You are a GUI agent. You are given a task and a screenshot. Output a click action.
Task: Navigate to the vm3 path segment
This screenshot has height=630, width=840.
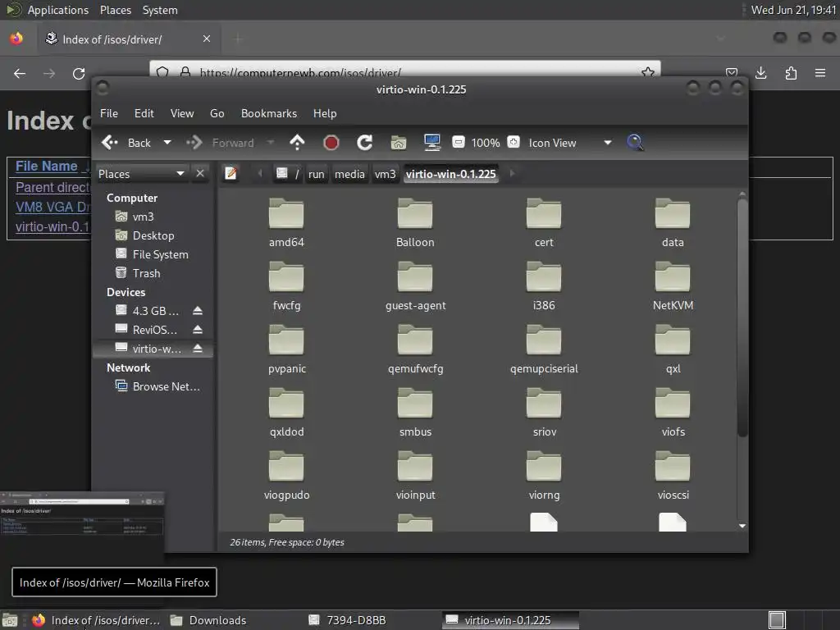[x=385, y=174]
